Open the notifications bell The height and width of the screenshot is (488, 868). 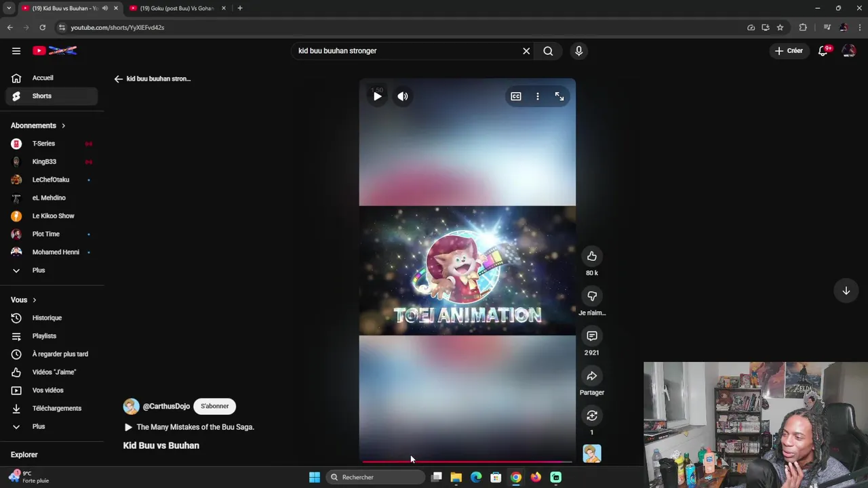823,51
